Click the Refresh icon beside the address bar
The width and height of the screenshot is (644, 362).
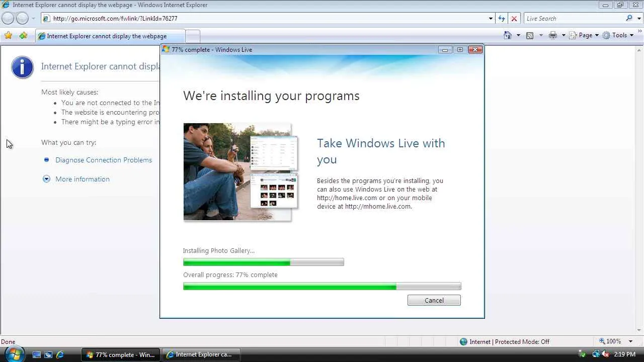502,19
